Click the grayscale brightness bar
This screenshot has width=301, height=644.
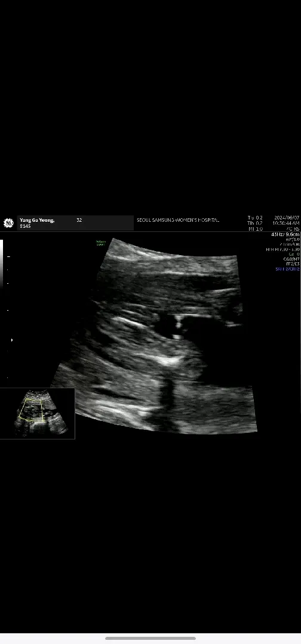[x=2, y=263]
